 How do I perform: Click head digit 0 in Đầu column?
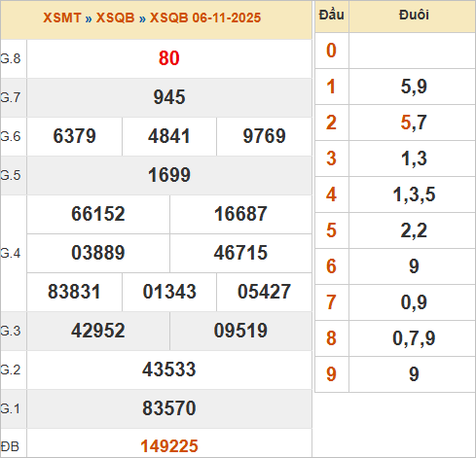click(x=331, y=51)
